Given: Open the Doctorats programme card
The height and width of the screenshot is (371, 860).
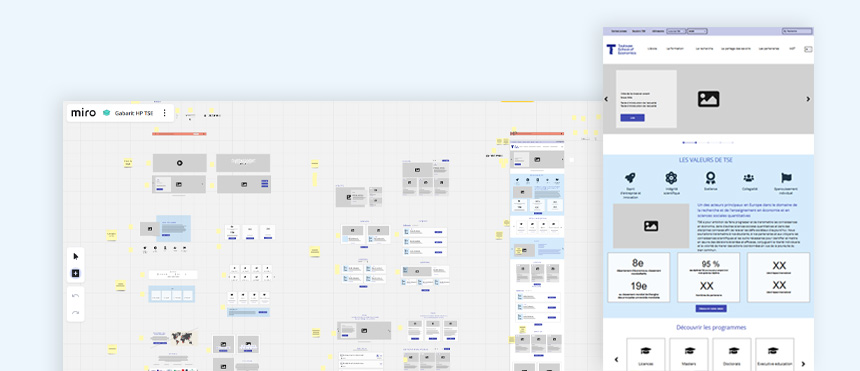Looking at the screenshot, I should [x=732, y=354].
